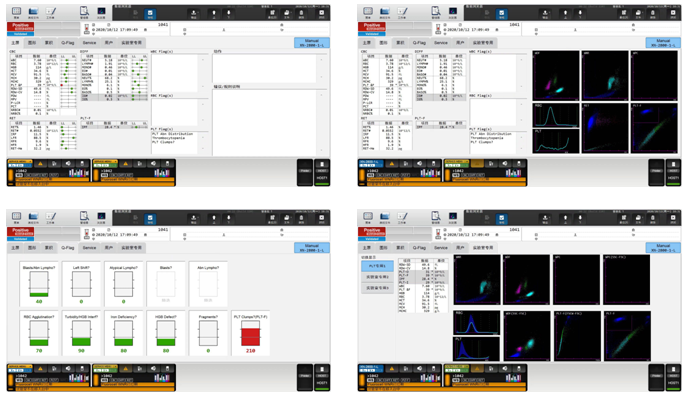Image resolution: width=685 pixels, height=399 pixels.
Task: Click the Manual XN-2000-1-L button beside Q-Flag tabs
Action: click(311, 248)
